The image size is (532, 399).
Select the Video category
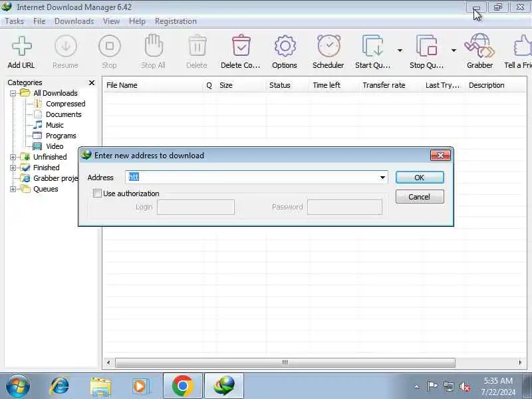55,146
